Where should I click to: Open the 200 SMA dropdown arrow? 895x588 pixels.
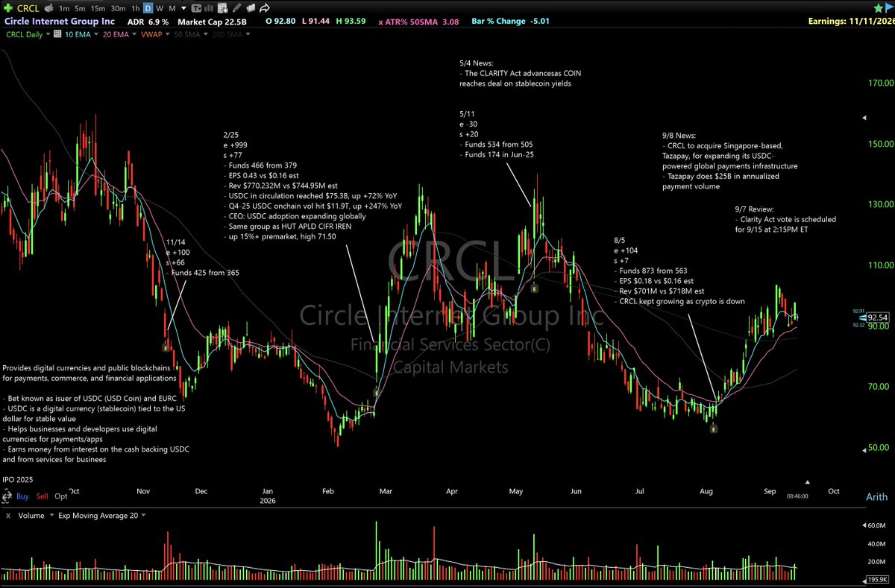248,34
